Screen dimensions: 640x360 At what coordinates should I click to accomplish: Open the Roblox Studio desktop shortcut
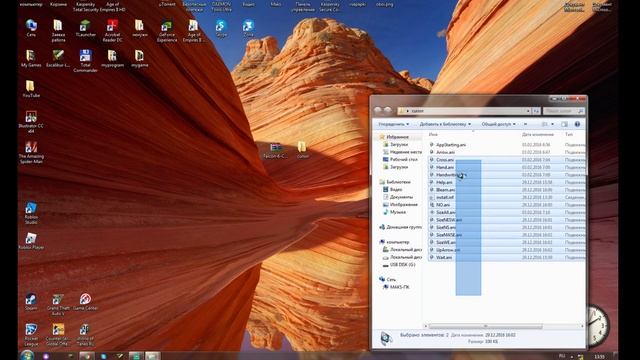[31, 213]
